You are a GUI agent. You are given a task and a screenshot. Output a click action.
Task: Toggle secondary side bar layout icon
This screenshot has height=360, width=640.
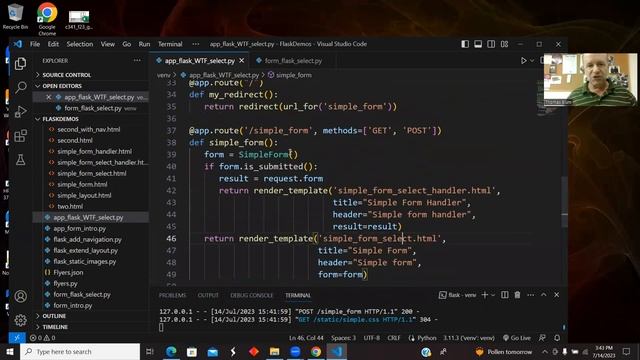coord(491,44)
